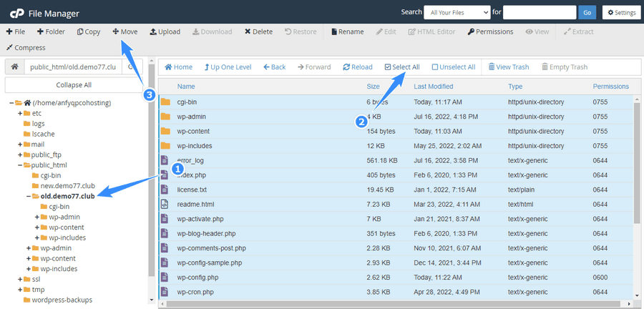Check Select All
This screenshot has height=309, width=644.
[402, 67]
